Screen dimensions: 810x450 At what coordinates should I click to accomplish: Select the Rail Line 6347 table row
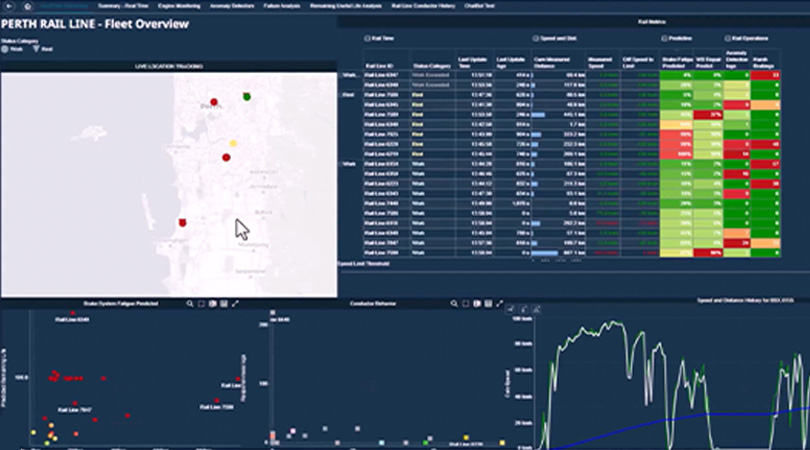pyautogui.click(x=571, y=75)
